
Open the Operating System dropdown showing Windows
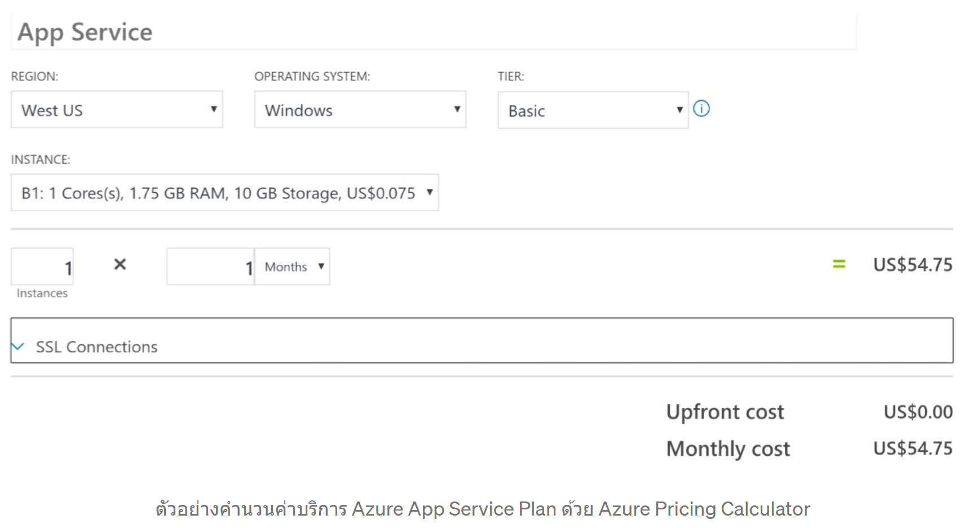click(360, 109)
